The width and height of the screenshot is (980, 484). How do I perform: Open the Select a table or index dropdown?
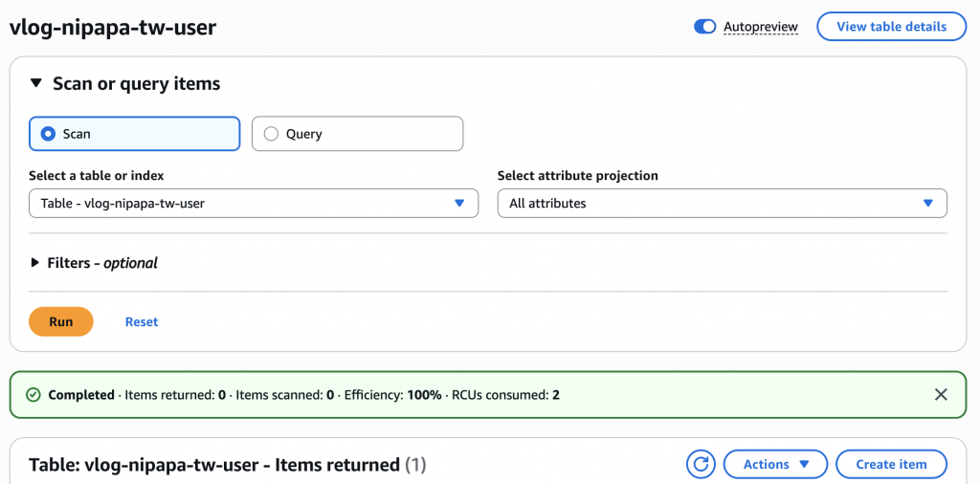(253, 204)
